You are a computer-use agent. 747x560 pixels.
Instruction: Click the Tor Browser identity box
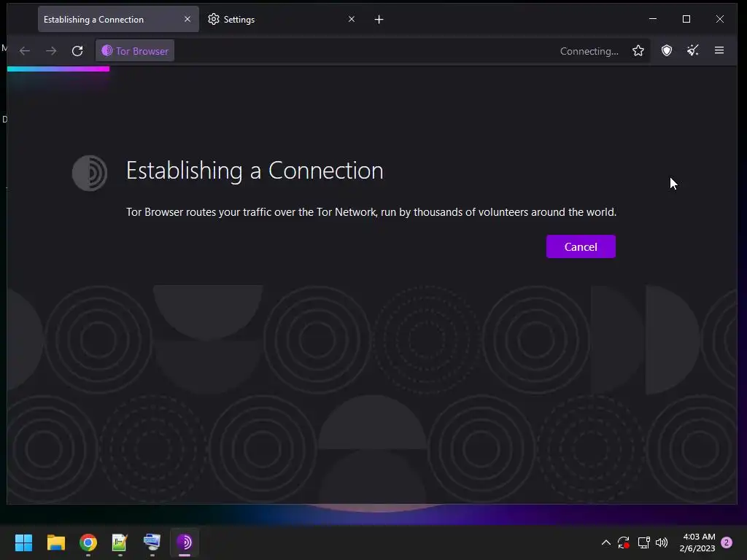click(x=135, y=51)
